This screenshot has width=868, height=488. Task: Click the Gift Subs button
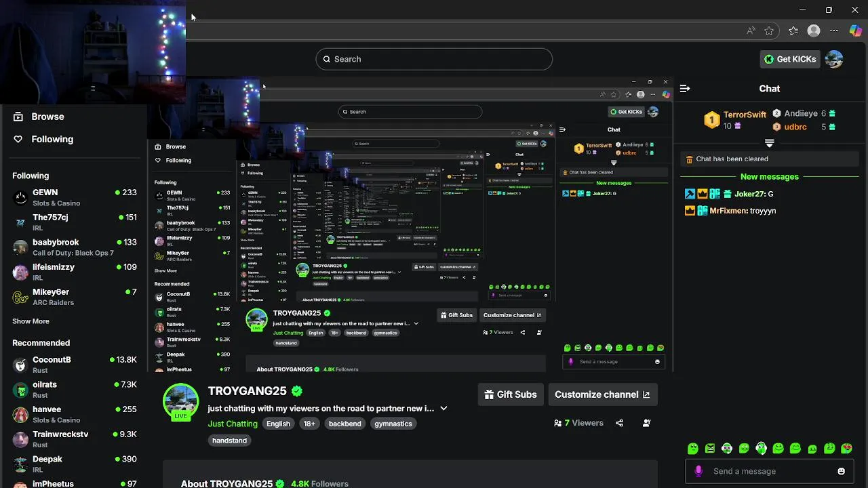point(511,394)
